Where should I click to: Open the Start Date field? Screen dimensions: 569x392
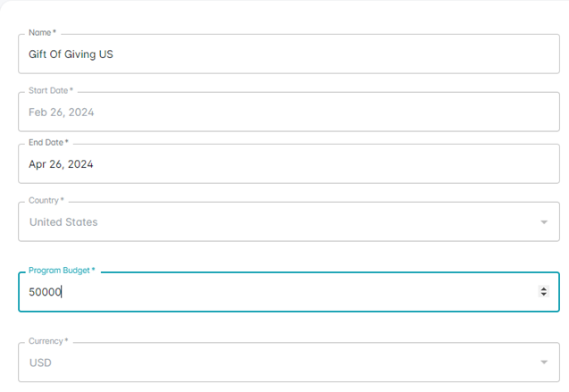pos(289,112)
